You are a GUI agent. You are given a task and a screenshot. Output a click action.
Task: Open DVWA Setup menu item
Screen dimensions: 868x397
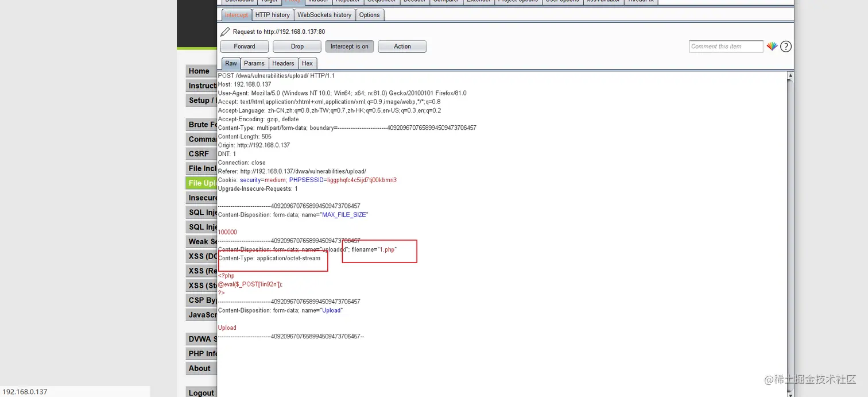pos(201,101)
